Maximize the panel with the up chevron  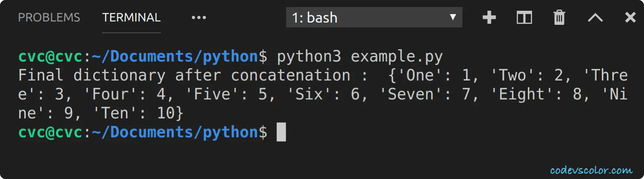595,17
